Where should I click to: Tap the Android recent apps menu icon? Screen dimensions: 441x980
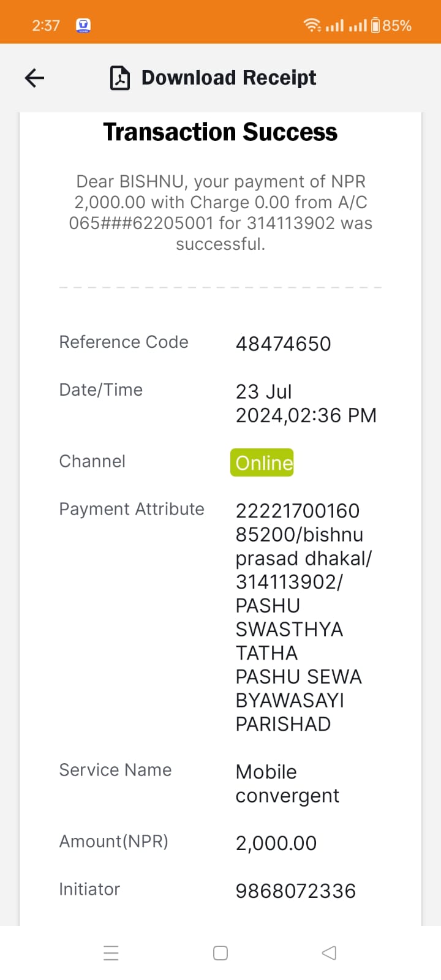(x=111, y=953)
